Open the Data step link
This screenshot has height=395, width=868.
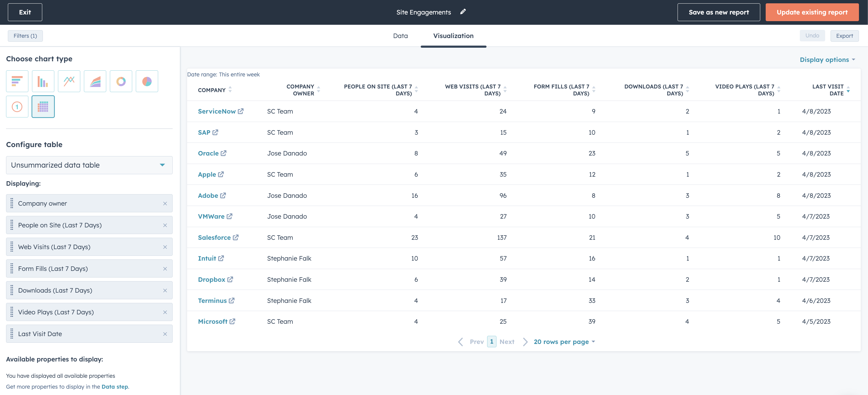point(115,387)
